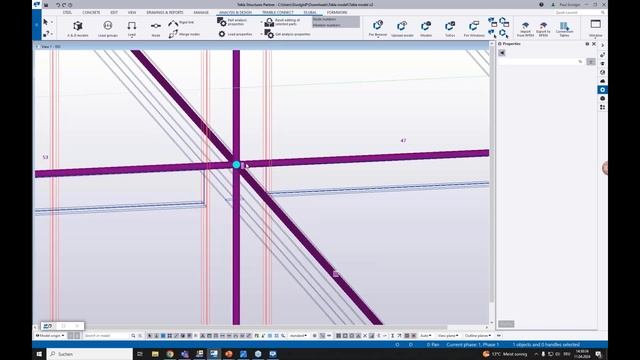
Task: Open Trimble Connect ToDos
Action: (x=450, y=29)
